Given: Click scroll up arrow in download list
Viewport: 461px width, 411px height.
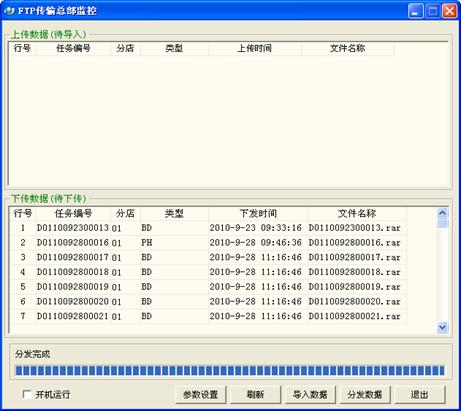Looking at the screenshot, I should click(442, 213).
